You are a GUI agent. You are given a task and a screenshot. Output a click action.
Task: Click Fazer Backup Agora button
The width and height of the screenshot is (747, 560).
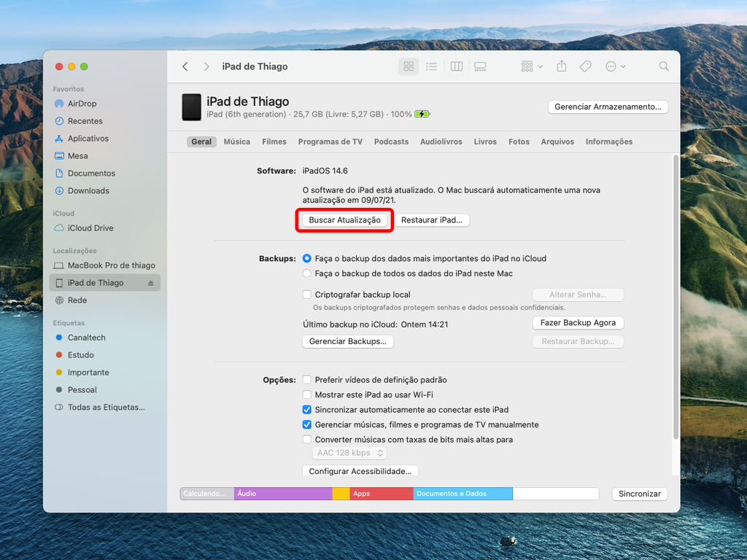(x=578, y=323)
